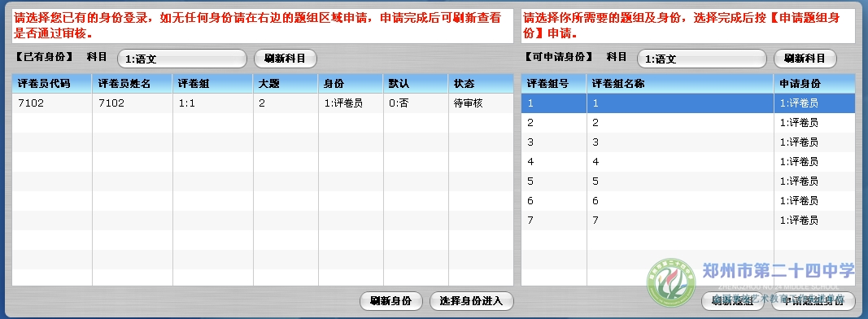Click 刷新科目 button in 已有身份 section
This screenshot has width=868, height=319.
[285, 59]
